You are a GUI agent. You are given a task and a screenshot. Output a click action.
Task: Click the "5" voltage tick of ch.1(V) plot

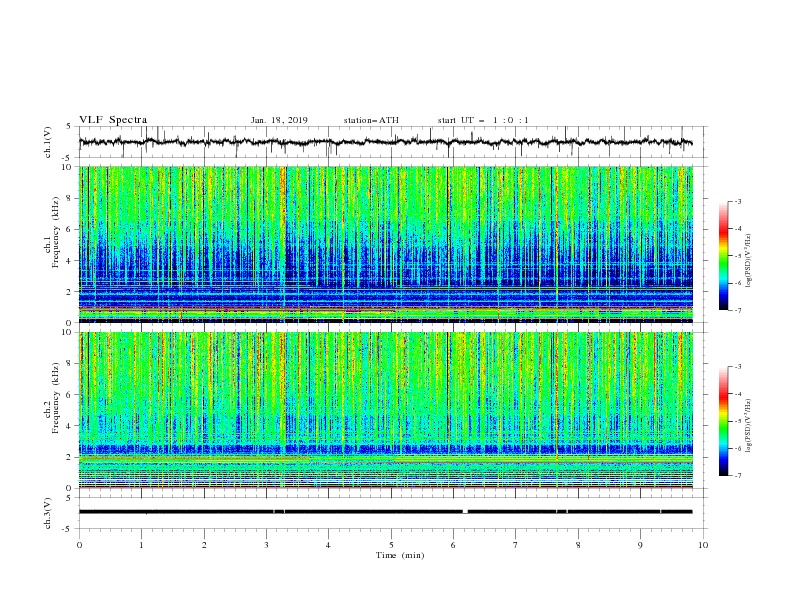click(x=69, y=127)
